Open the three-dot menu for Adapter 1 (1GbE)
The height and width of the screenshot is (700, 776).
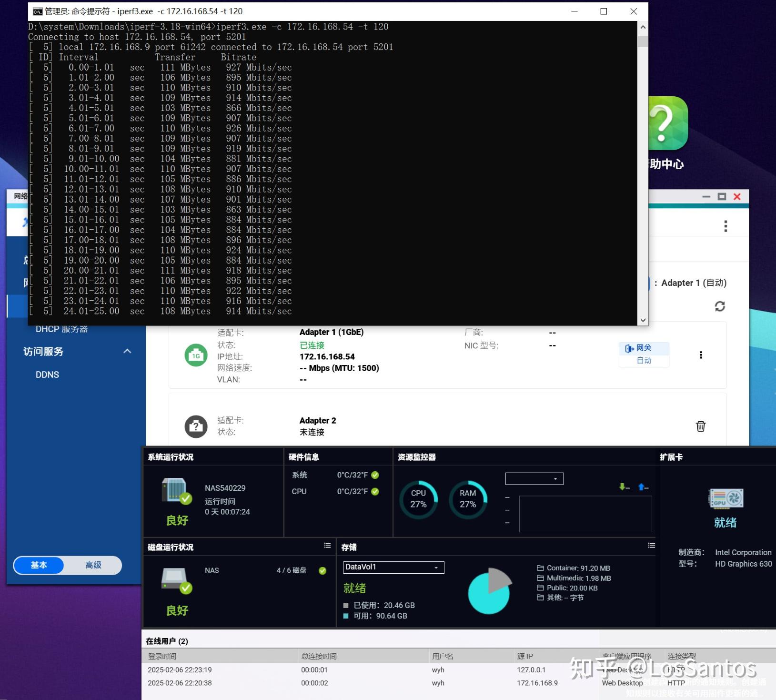(x=701, y=355)
